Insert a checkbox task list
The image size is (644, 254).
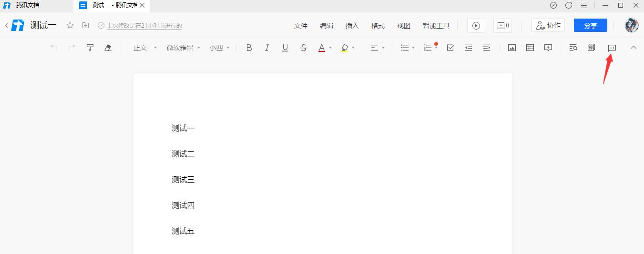[x=450, y=48]
